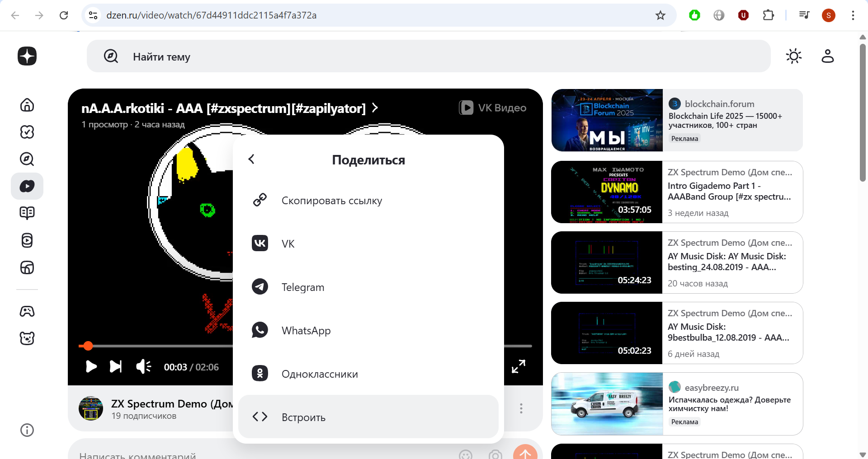Image resolution: width=868 pixels, height=459 pixels.
Task: Click the address bar URL
Action: (212, 15)
